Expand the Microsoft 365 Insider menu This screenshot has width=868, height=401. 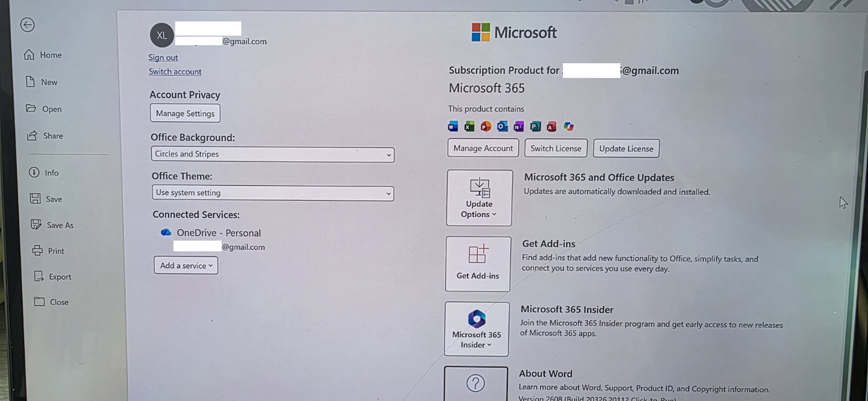coord(477,329)
